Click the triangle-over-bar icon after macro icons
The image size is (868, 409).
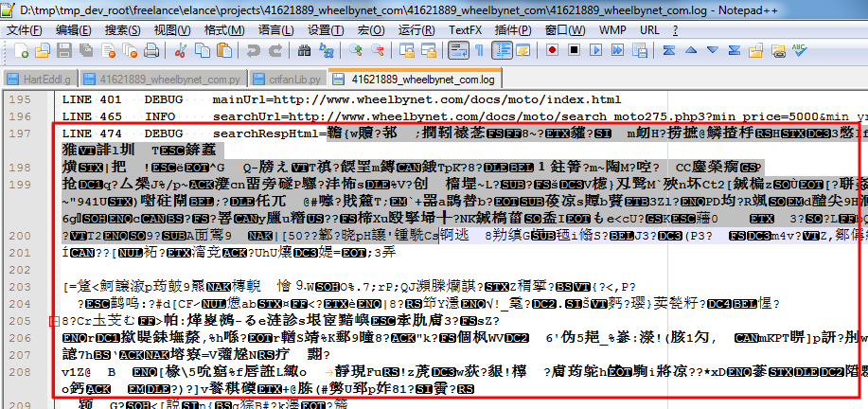[668, 50]
